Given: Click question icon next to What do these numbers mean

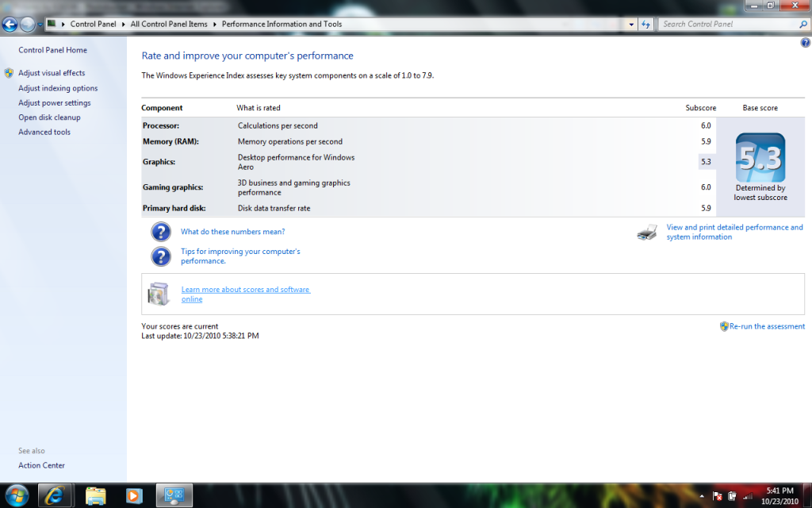Looking at the screenshot, I should (x=160, y=232).
